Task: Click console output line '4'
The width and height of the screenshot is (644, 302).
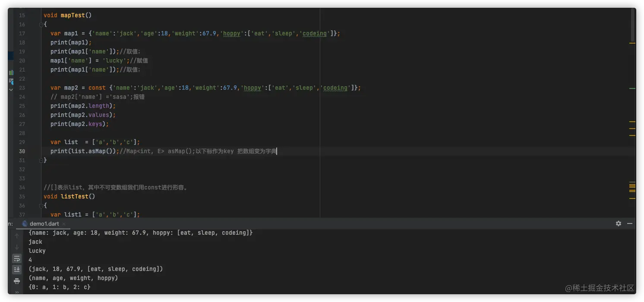Action: click(x=30, y=260)
